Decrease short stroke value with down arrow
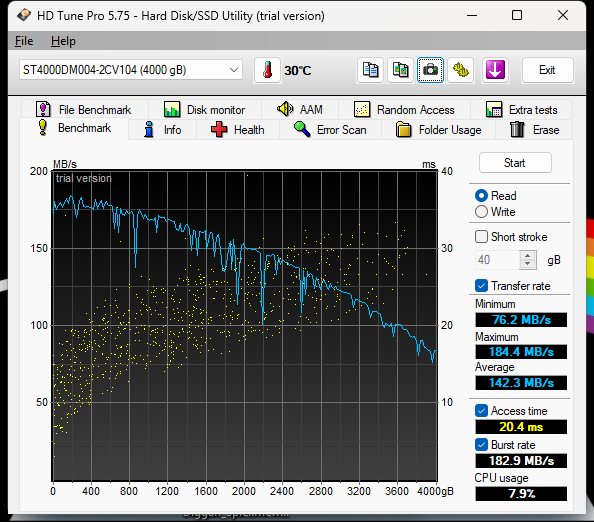Viewport: 594px width, 522px height. [528, 264]
